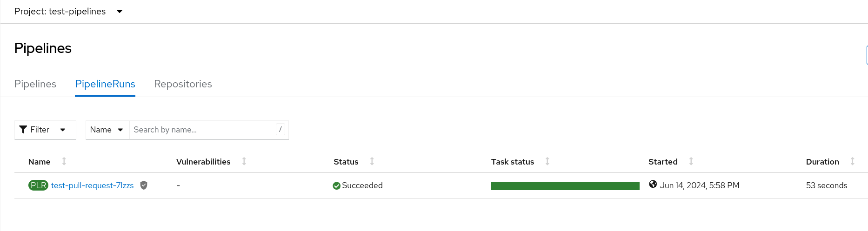Click the shield signed icon beside pipeline run
The height and width of the screenshot is (231, 868).
[144, 185]
